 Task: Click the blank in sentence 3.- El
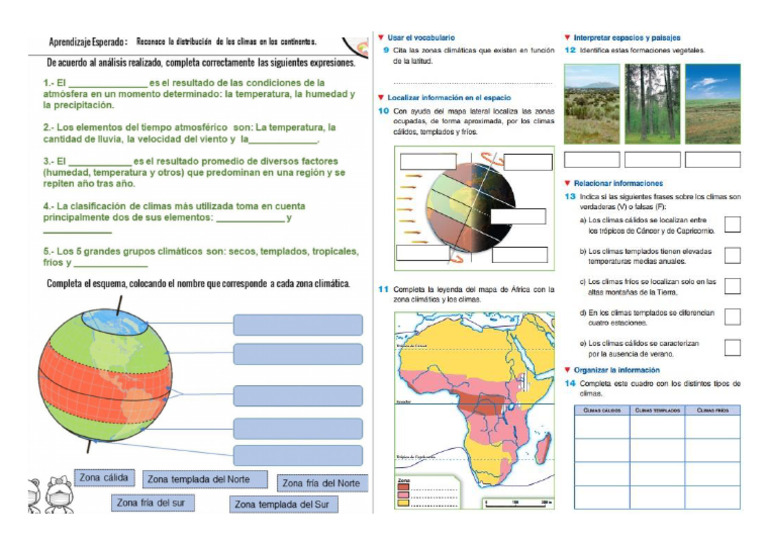tap(100, 162)
